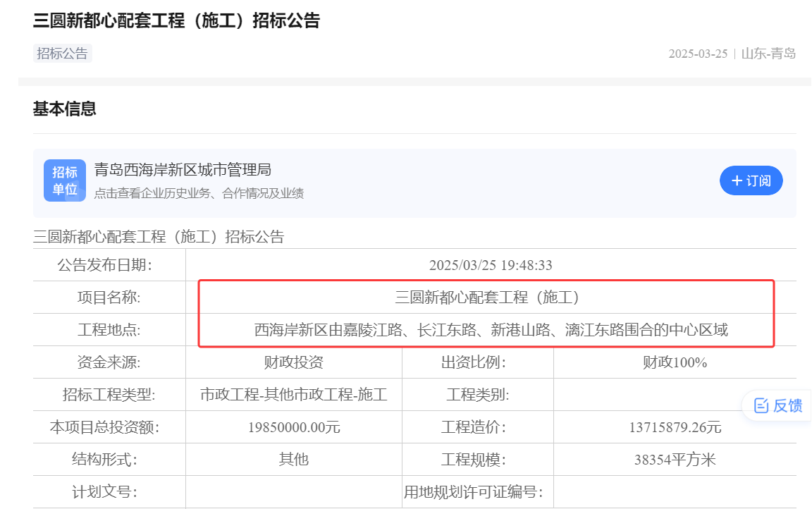
Task: Click the 工程地点 address value cell
Action: tap(491, 330)
